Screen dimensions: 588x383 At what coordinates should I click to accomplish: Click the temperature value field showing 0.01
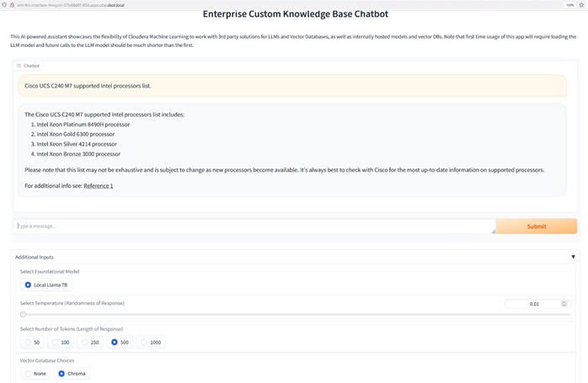click(x=532, y=304)
